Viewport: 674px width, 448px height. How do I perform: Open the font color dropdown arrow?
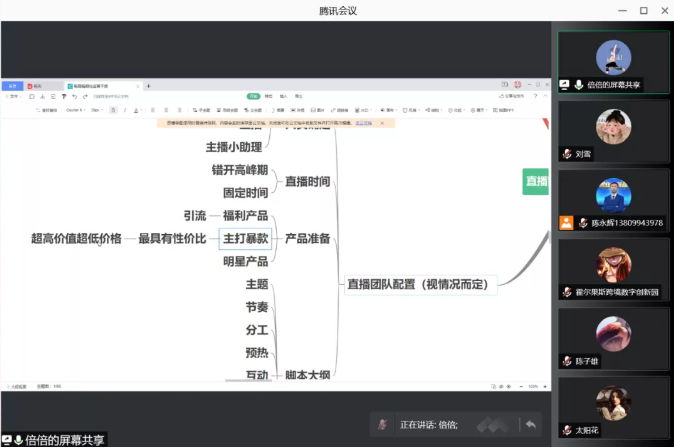tap(141, 110)
